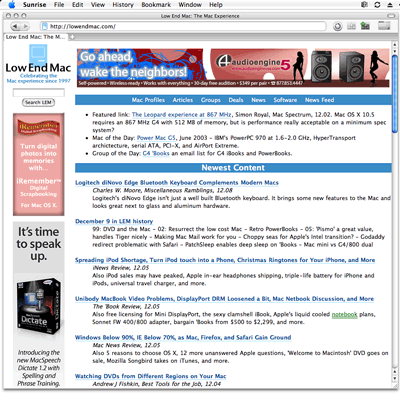This screenshot has width=400, height=400.
Task: Open Logitech diNovo Edge Bluetooth Keyboard article
Action: coord(177,183)
